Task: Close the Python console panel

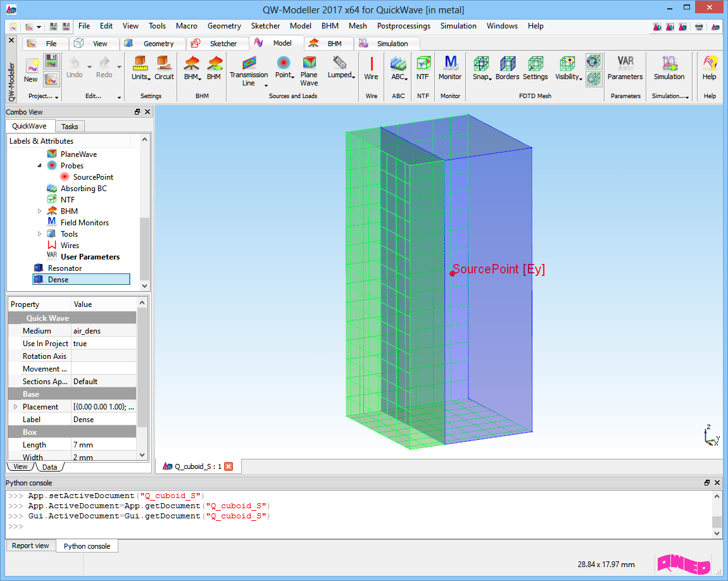Action: (717, 483)
